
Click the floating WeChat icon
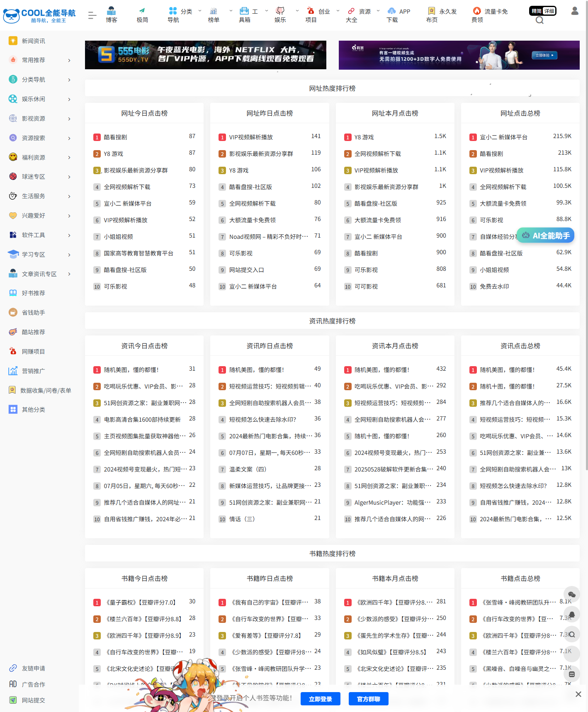click(x=572, y=594)
